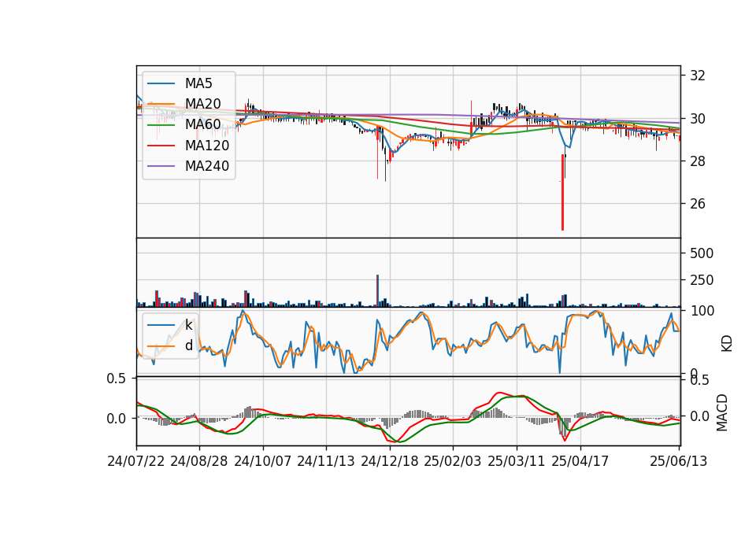Click the tall red candlestick near 25/04
756x543 pixels.
click(562, 192)
